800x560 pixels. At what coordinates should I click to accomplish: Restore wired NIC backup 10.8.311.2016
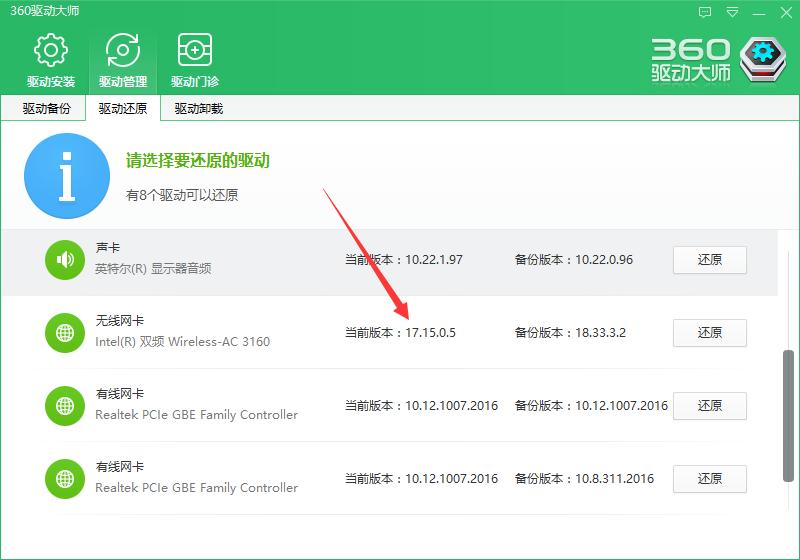[710, 479]
